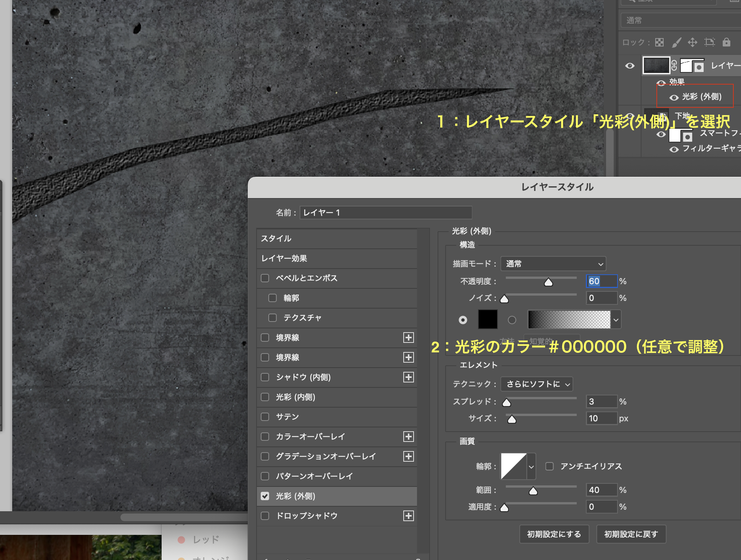The width and height of the screenshot is (741, 560).
Task: Select gradient glow radio button
Action: click(512, 320)
